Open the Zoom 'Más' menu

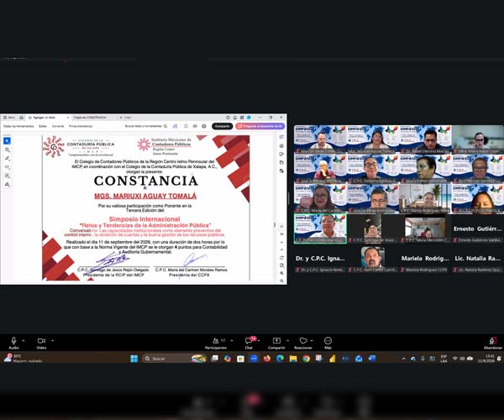click(x=328, y=343)
